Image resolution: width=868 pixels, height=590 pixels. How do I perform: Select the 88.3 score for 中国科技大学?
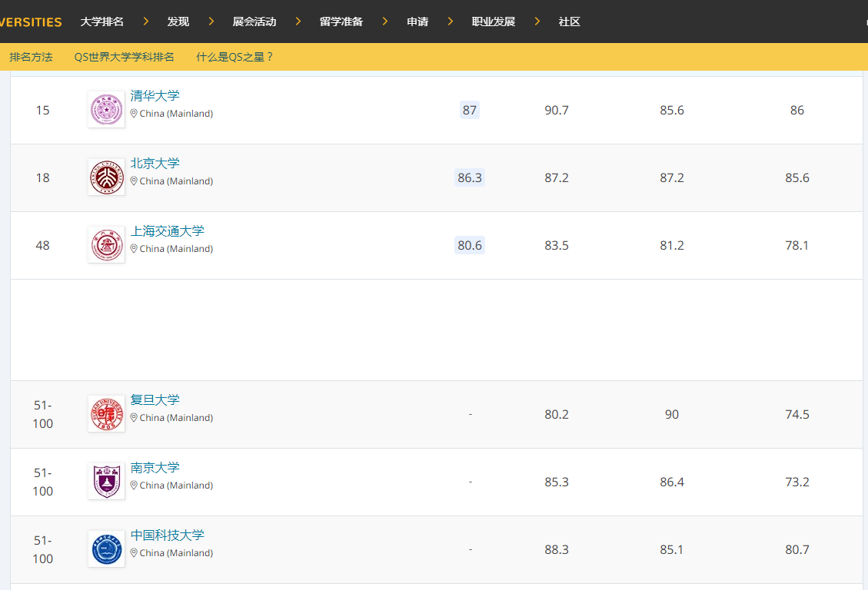tap(557, 549)
